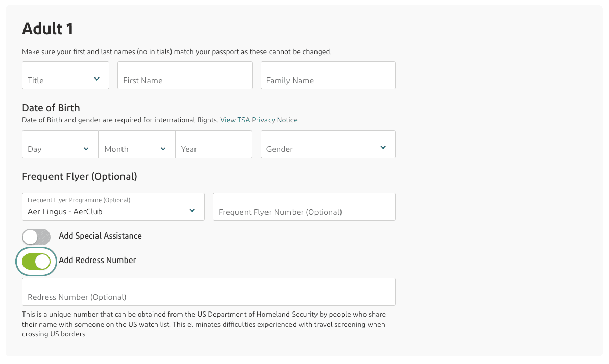Turn on the grey Special Assistance switch
Viewport: 609px width, 364px height.
(x=36, y=237)
